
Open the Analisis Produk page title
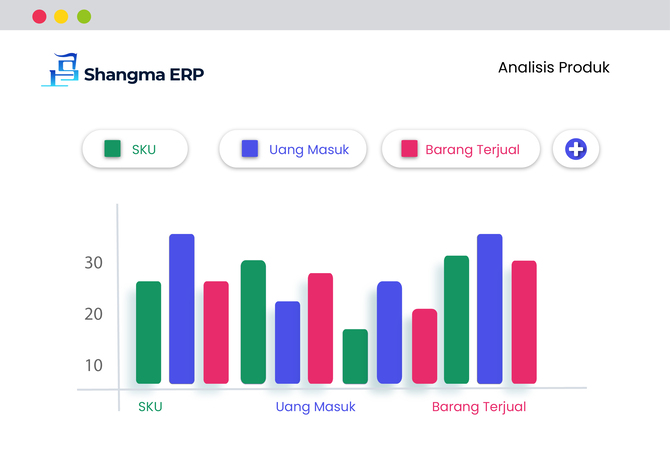(553, 68)
